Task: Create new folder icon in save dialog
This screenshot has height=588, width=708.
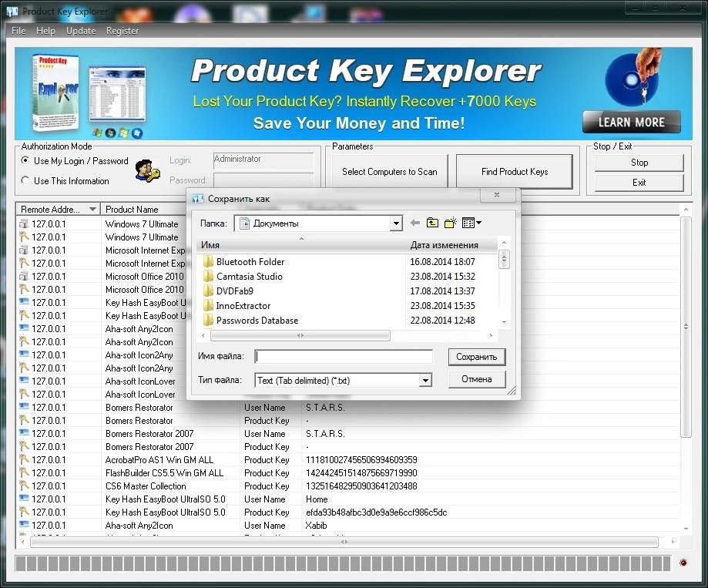Action: (x=450, y=223)
